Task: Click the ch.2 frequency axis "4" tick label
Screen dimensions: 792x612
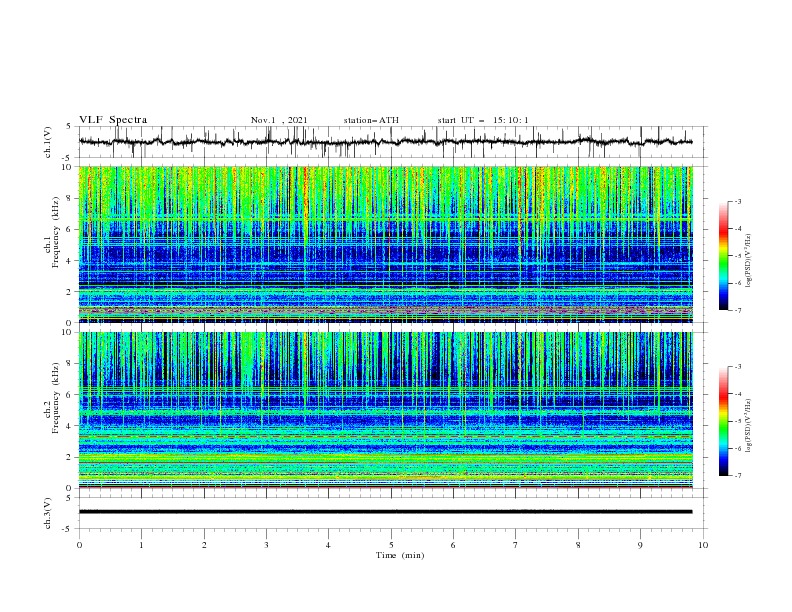Action: click(70, 426)
